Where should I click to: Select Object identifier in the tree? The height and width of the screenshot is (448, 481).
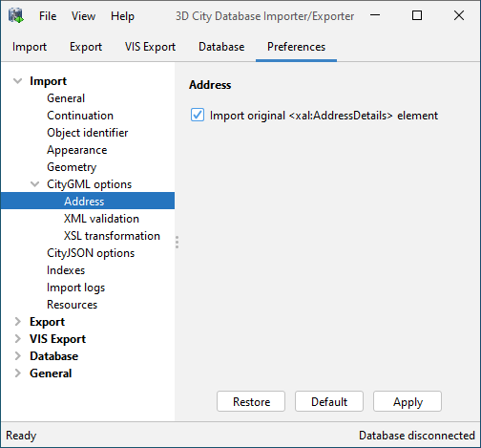pos(88,133)
